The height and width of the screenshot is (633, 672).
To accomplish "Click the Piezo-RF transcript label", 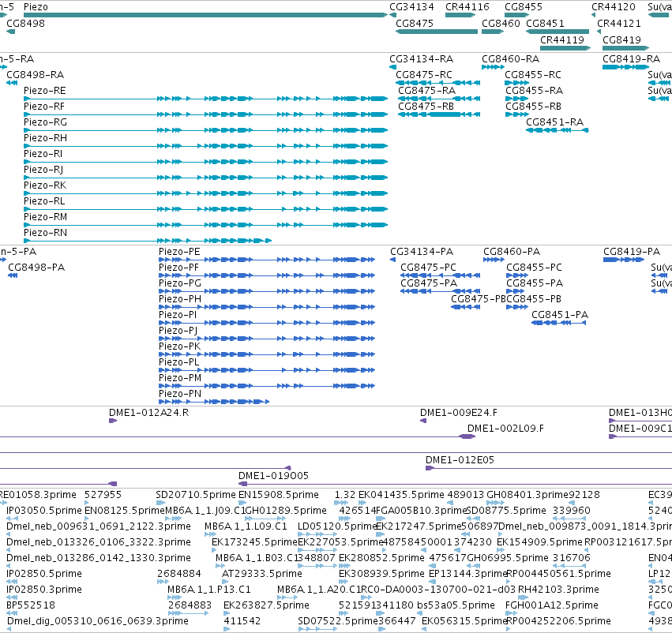I will [44, 107].
